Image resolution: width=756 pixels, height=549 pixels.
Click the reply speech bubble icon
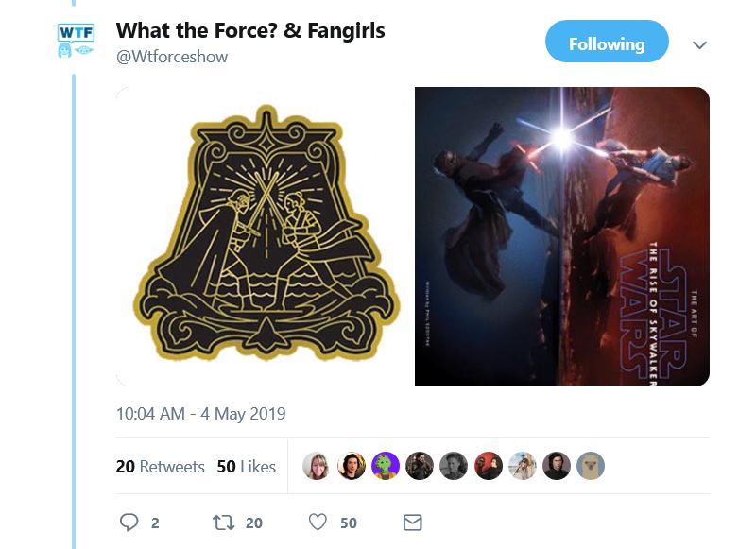coord(129,522)
